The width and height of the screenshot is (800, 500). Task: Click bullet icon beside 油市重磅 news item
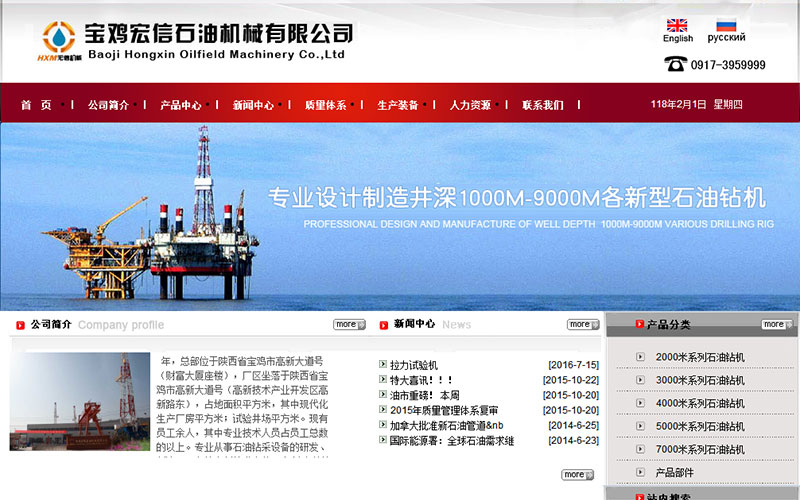pyautogui.click(x=383, y=394)
